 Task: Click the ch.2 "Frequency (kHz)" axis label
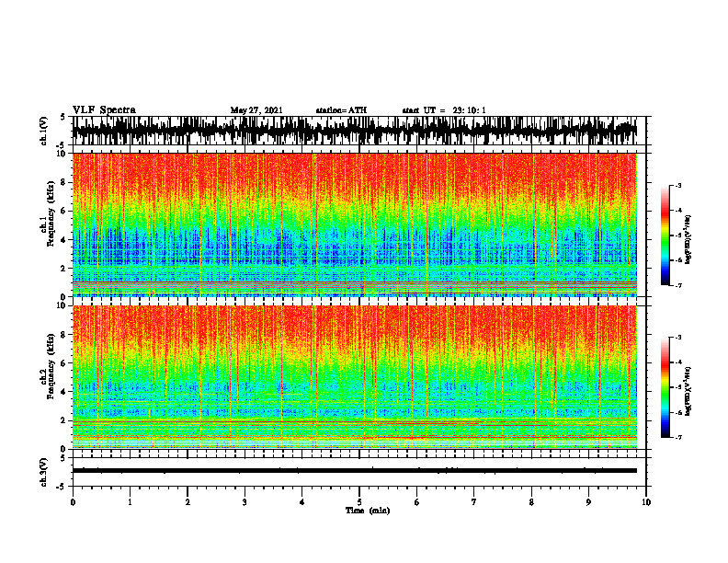51,366
